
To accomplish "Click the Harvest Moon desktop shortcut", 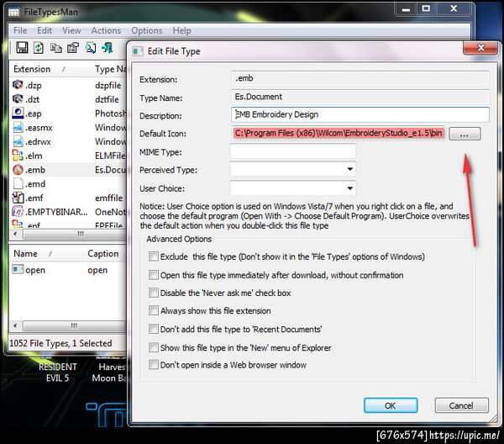I will click(x=109, y=373).
